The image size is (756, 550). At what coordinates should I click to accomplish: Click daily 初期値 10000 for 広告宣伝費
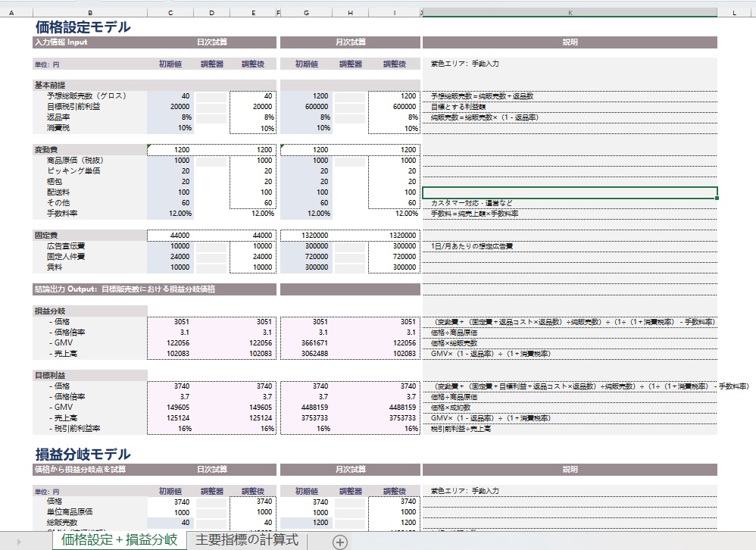coord(170,246)
